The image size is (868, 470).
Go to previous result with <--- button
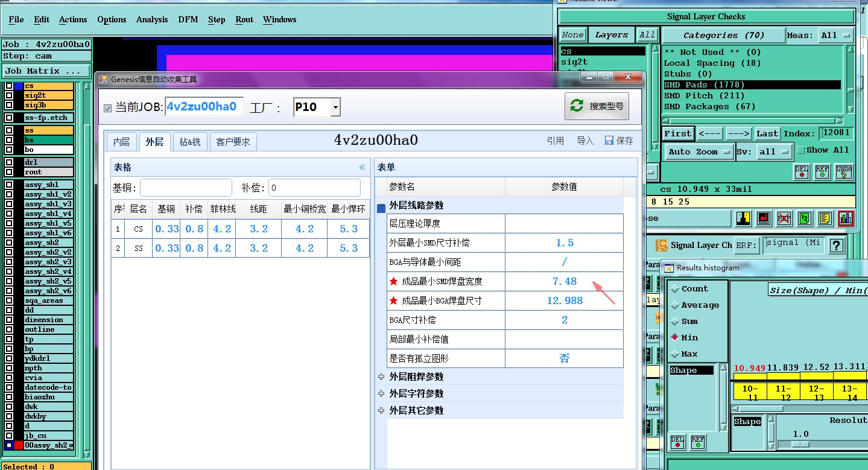point(710,133)
